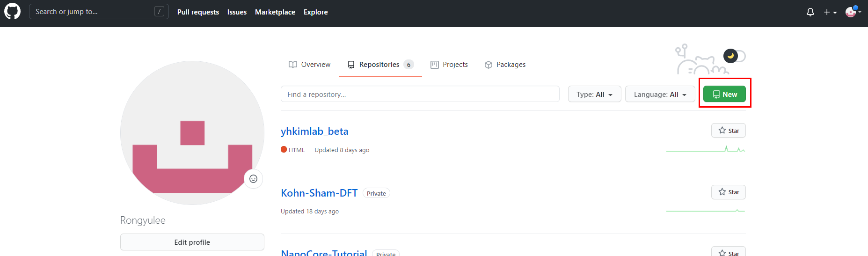Click the Kohn-Sham-DFT activity graph

pyautogui.click(x=705, y=211)
